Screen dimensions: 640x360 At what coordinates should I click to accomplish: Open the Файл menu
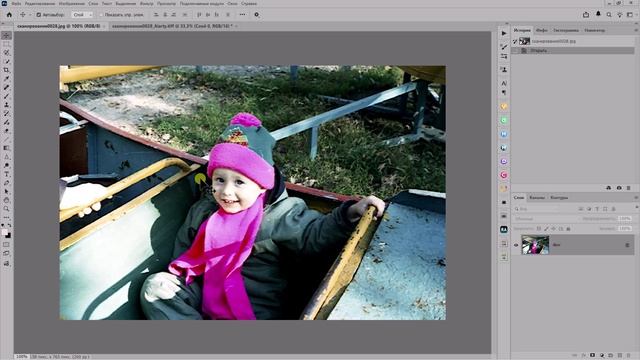(x=16, y=4)
